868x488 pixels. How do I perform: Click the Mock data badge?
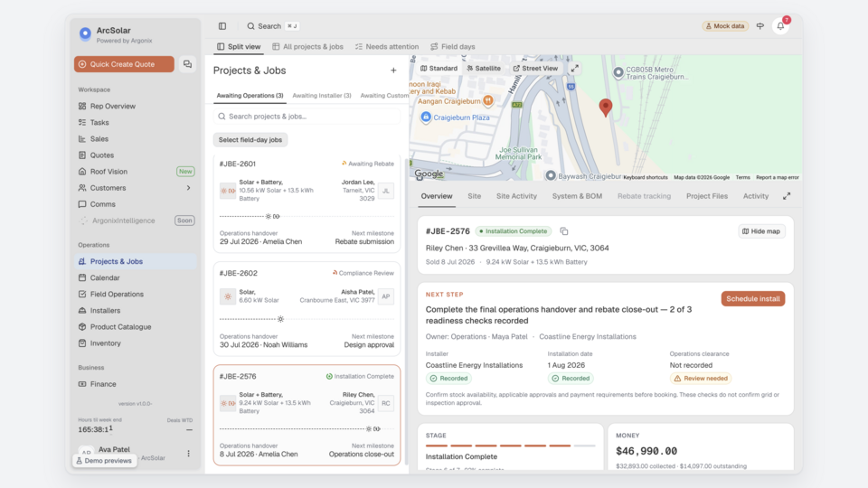click(x=725, y=26)
